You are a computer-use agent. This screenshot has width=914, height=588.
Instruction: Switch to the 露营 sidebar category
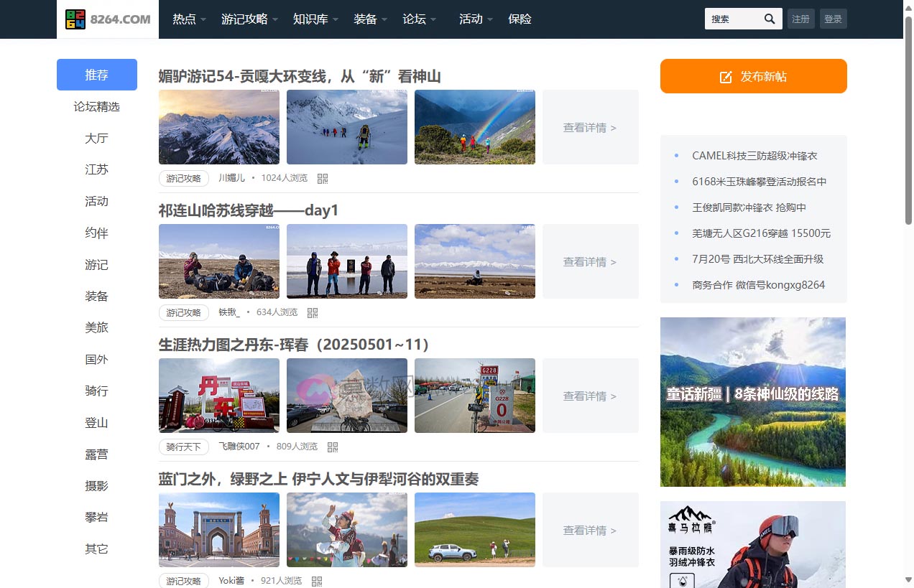point(97,454)
